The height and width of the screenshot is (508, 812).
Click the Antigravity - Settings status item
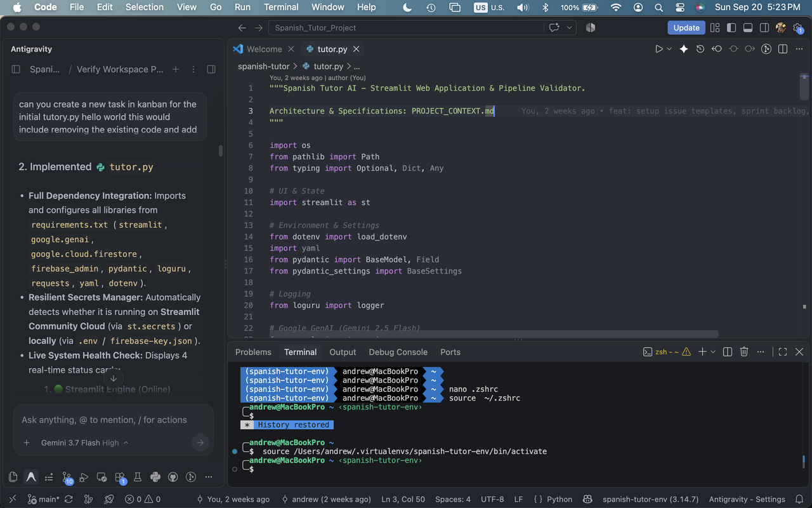pos(747,499)
